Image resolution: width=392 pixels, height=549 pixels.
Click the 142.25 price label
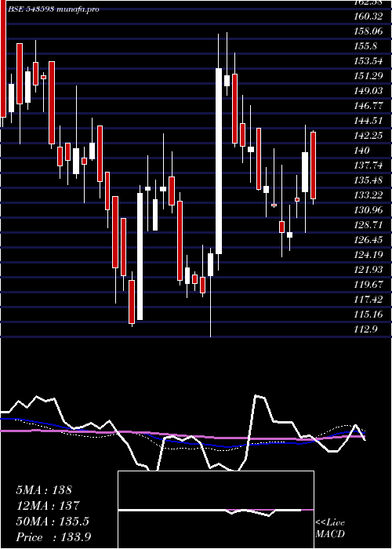click(368, 136)
